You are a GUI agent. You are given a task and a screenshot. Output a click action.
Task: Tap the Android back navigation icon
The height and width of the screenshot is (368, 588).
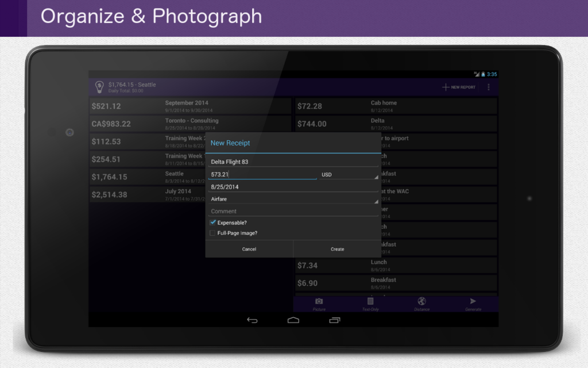pos(252,320)
